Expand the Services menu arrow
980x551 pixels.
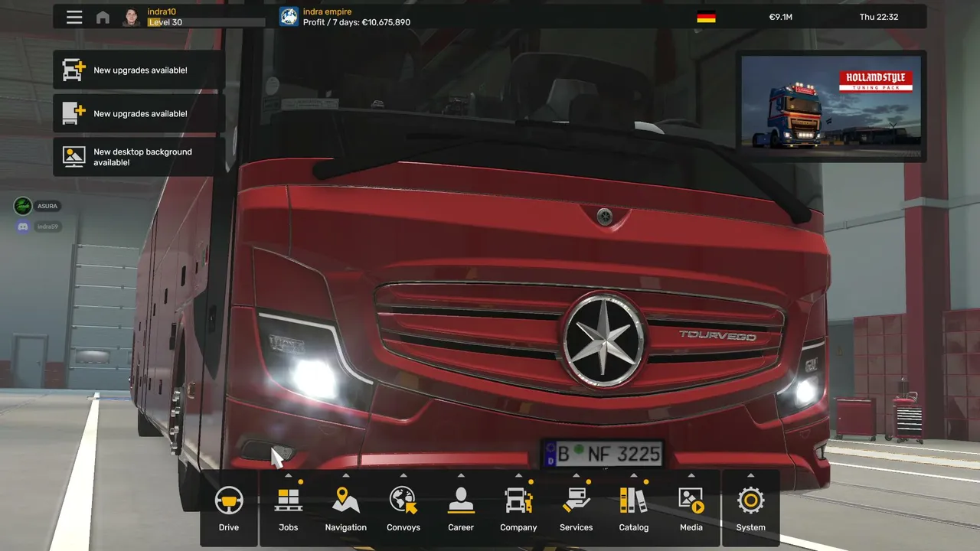[576, 475]
